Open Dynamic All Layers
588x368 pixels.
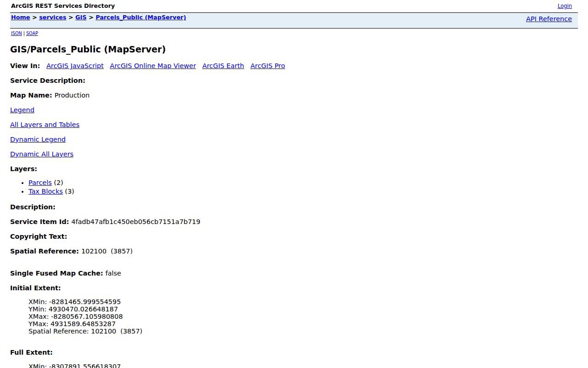42,154
